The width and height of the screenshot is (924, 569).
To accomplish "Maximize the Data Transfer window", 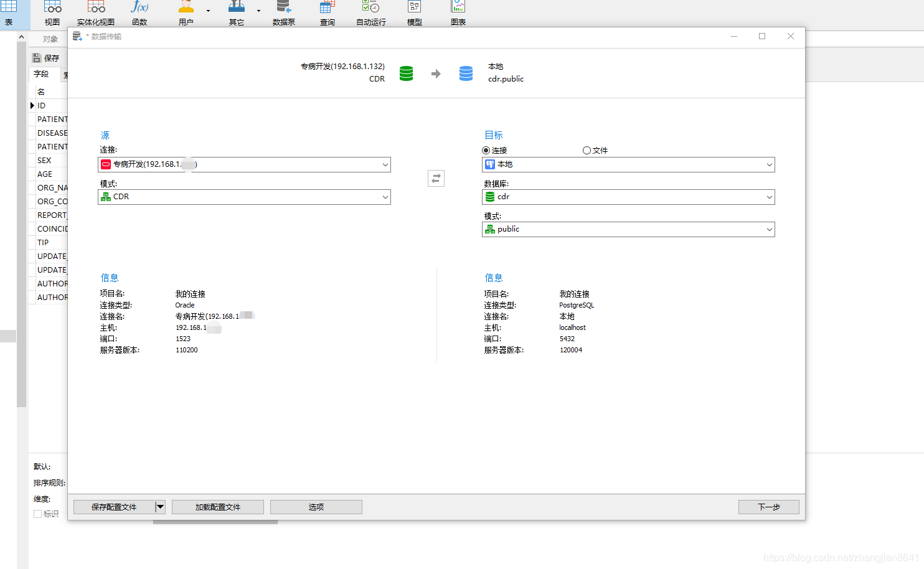I will (762, 36).
